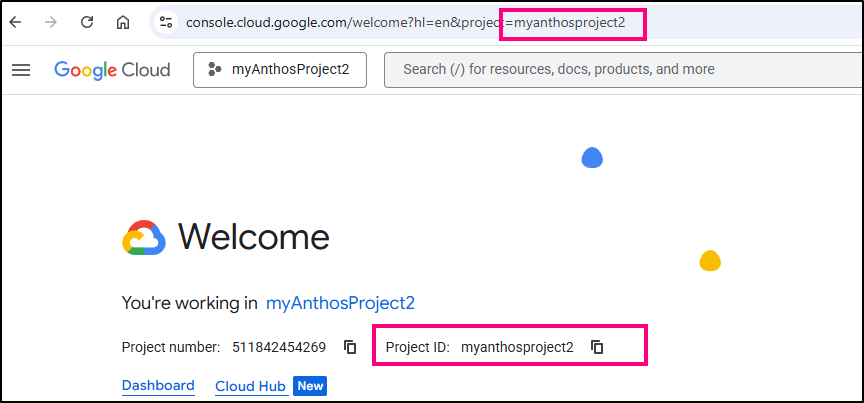Click the browser forward arrow
This screenshot has width=864, height=403.
51,22
